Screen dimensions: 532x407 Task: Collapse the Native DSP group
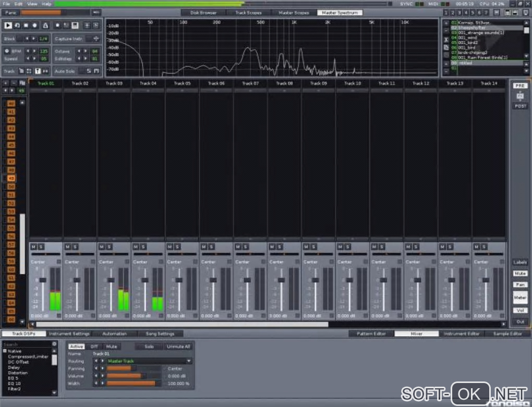(5, 351)
